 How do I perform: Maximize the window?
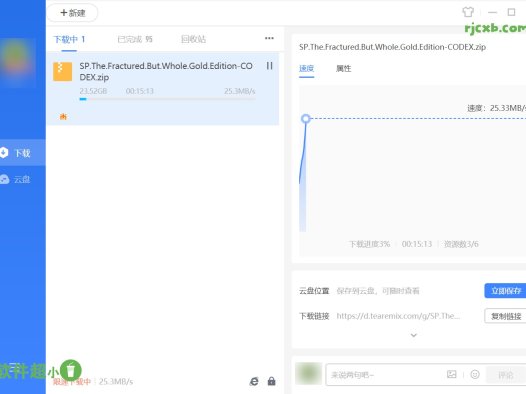pos(511,12)
